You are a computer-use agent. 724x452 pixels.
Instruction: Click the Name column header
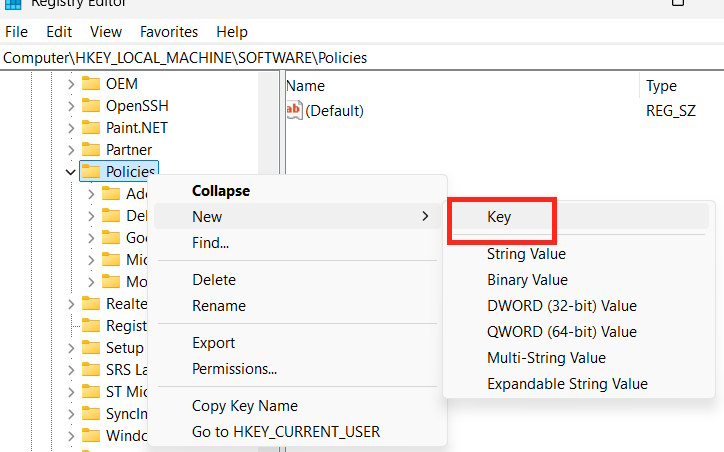click(x=306, y=86)
